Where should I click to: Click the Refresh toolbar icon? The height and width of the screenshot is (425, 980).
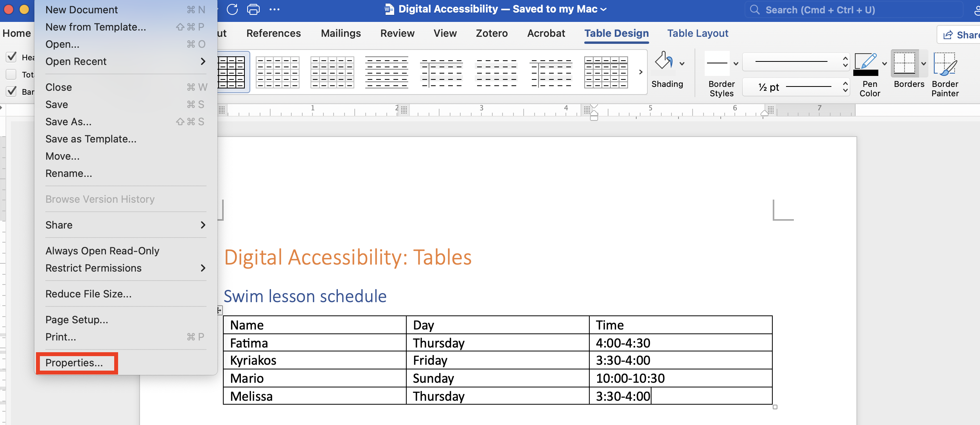point(232,9)
